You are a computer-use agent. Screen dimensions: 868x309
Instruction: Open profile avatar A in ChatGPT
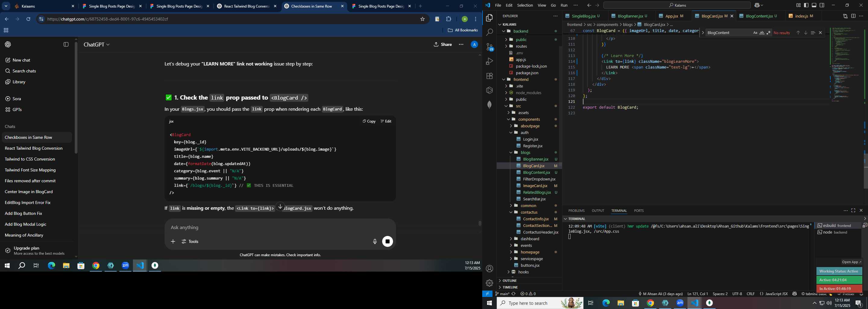pos(474,45)
